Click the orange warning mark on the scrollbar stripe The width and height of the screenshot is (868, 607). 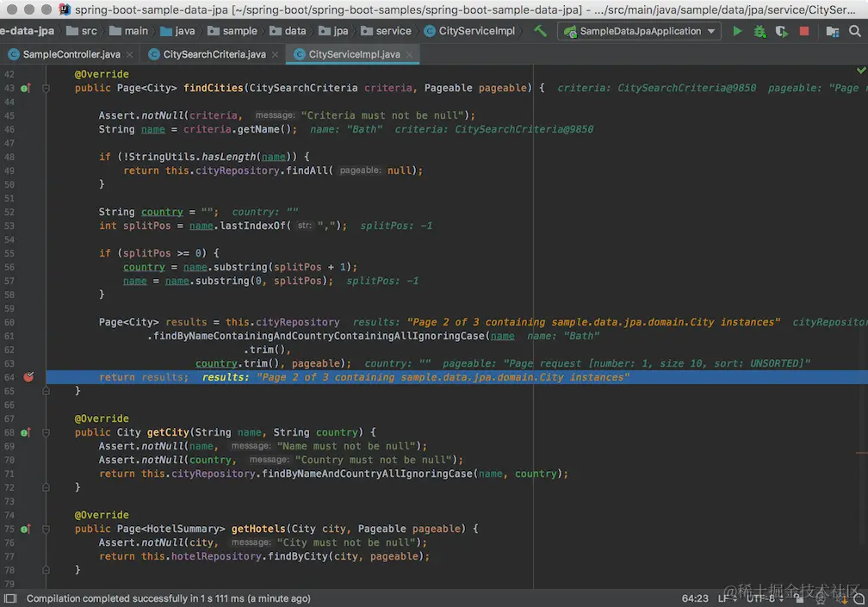(861, 453)
